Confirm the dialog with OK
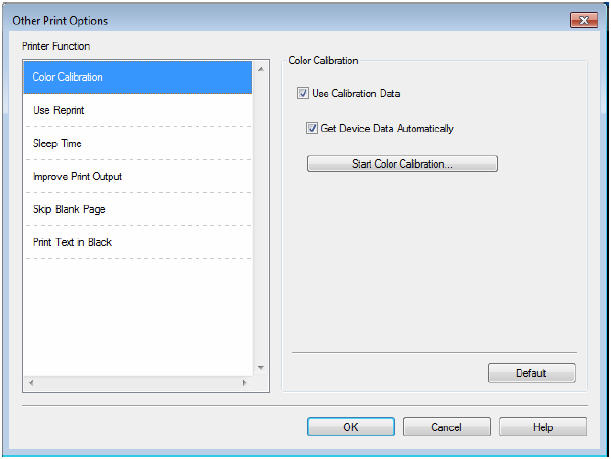Viewport: 611px width, 459px height. (350, 427)
